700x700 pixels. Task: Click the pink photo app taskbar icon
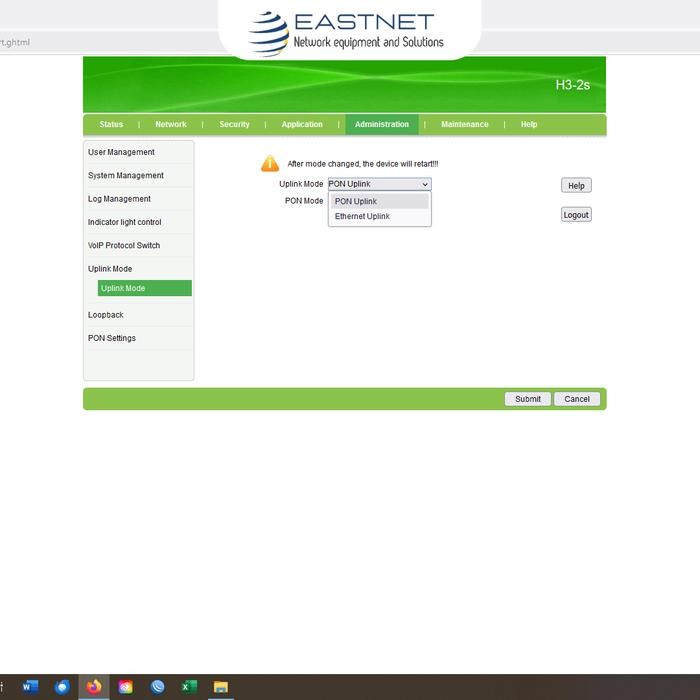coord(125,687)
